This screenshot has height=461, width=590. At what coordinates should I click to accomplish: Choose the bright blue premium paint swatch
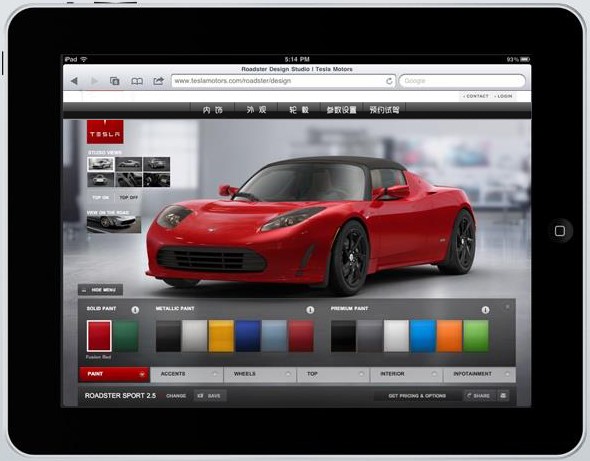point(423,336)
